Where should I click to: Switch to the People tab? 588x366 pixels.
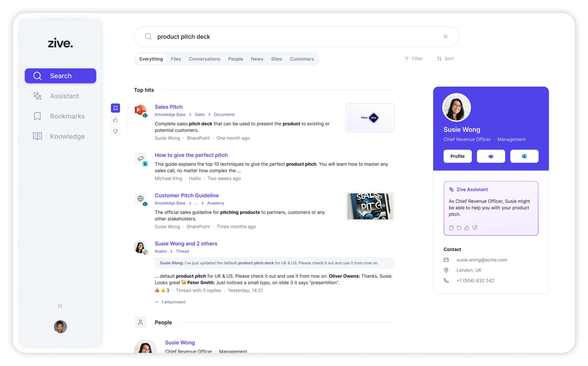(x=236, y=59)
